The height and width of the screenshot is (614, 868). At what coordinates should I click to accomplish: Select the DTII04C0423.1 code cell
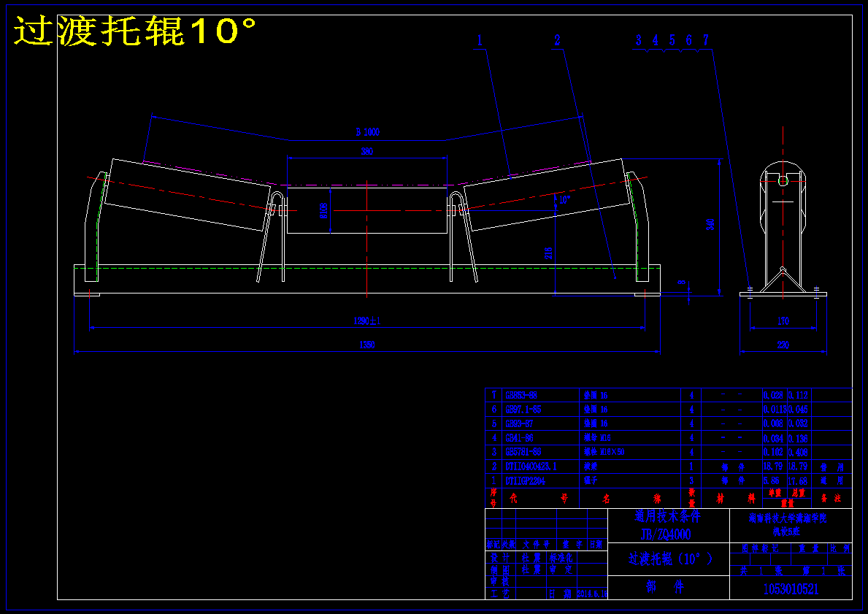click(531, 467)
